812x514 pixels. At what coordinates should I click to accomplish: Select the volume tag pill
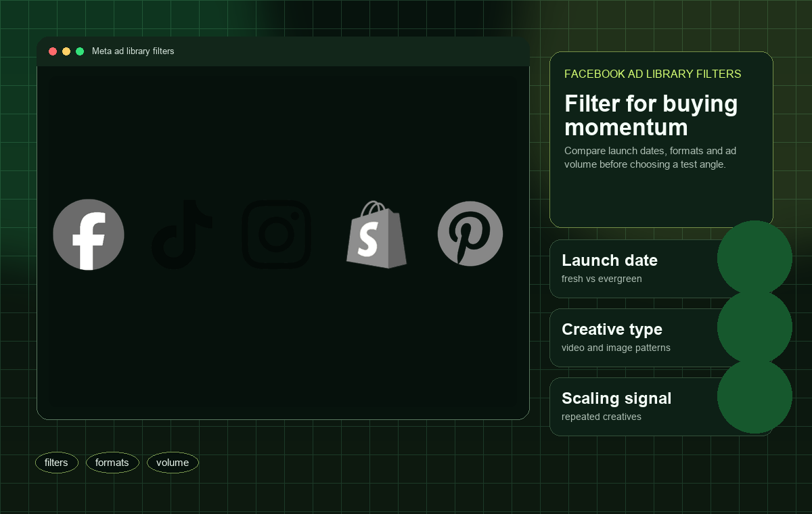click(x=173, y=463)
